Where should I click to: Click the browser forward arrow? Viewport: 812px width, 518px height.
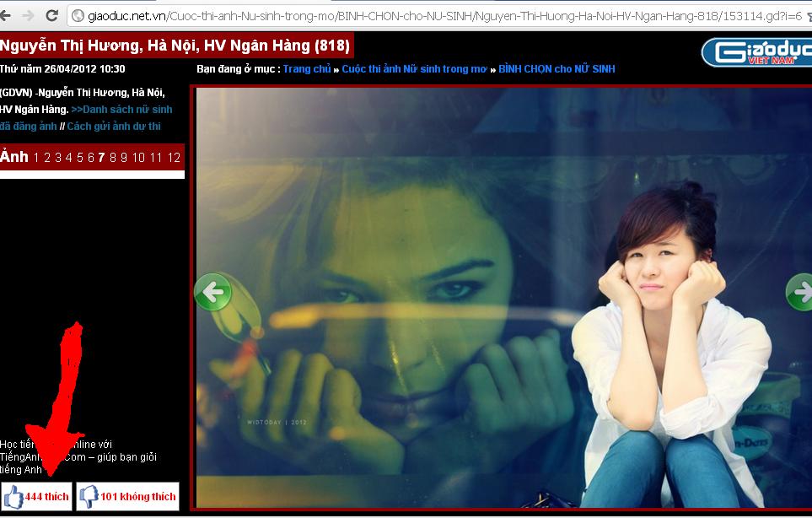(x=29, y=15)
